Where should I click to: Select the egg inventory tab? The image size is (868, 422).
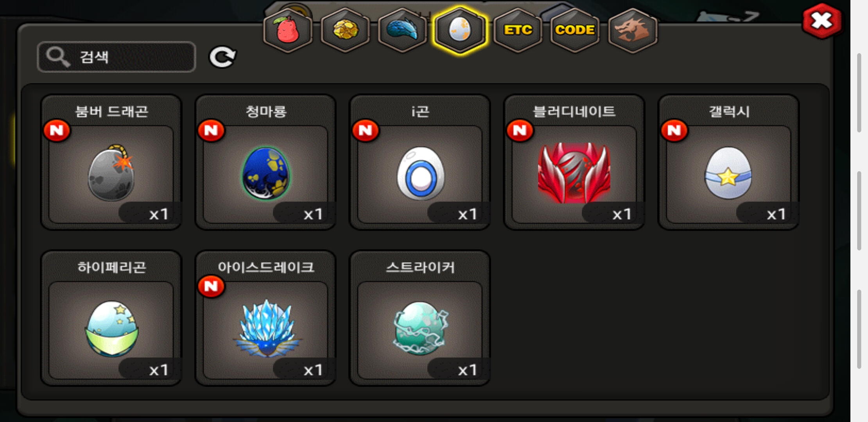[x=460, y=30]
